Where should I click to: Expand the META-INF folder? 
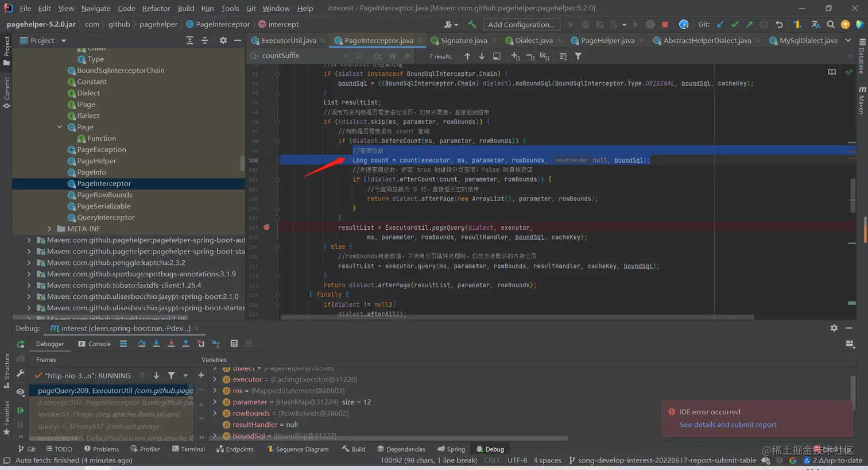tap(49, 229)
